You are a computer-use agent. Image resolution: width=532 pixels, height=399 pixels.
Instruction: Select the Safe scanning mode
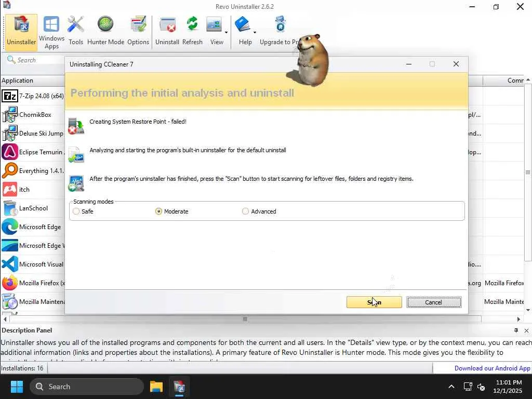[x=76, y=211]
